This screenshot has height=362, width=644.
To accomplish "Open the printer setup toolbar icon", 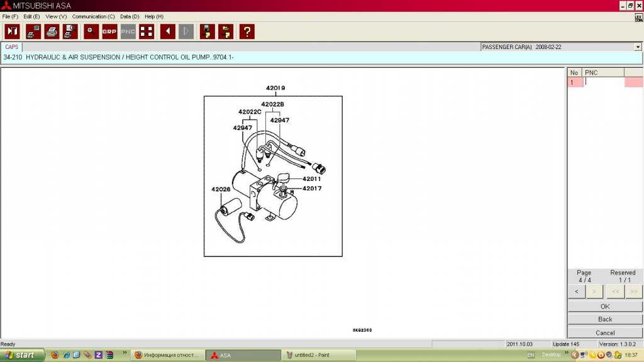I will tap(33, 31).
